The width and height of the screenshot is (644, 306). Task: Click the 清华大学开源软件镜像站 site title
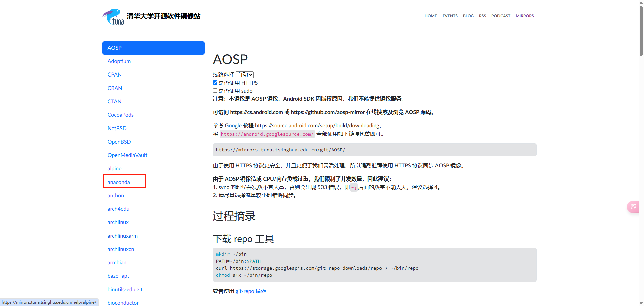[164, 16]
